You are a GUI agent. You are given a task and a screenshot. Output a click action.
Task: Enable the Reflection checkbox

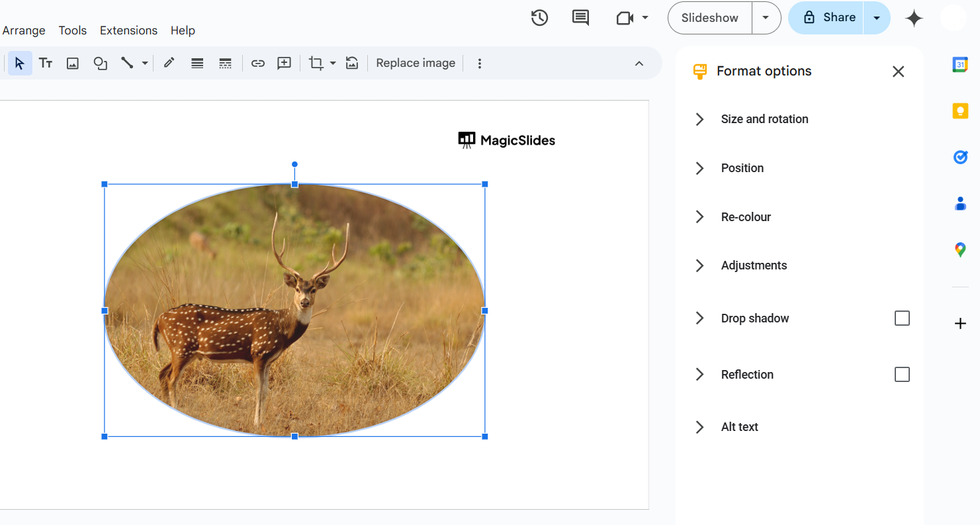coord(902,375)
